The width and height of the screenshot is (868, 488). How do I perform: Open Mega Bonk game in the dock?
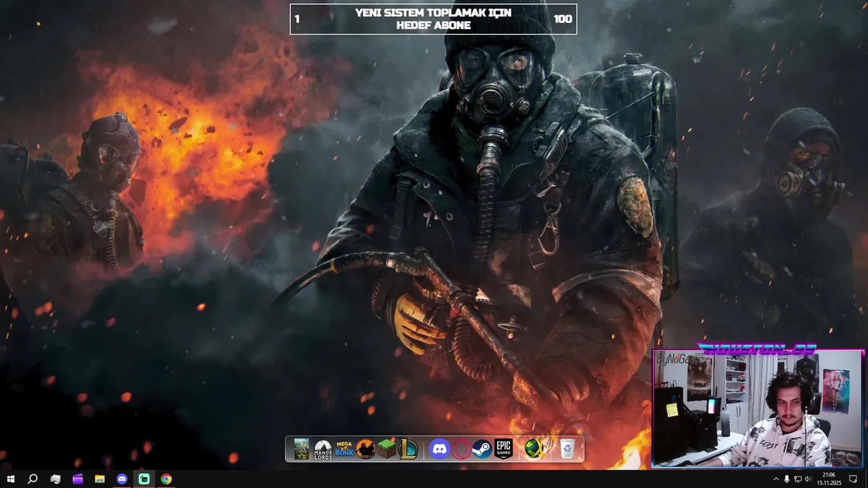[x=344, y=449]
